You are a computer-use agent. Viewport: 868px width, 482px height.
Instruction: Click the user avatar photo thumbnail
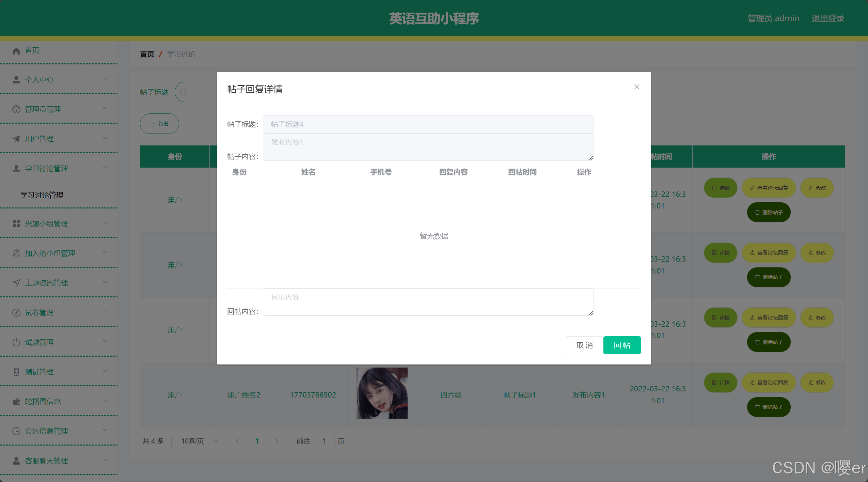tap(382, 393)
